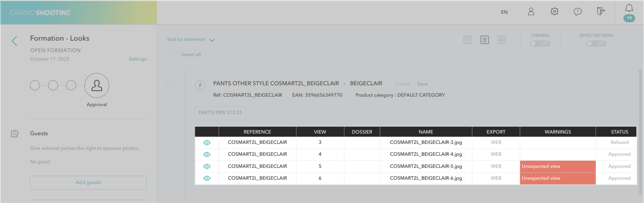This screenshot has width=644, height=203.
Task: Click the PANTS OTHER STYLE COSMART2L_BEIGECLAIR title field
Action: (276, 83)
